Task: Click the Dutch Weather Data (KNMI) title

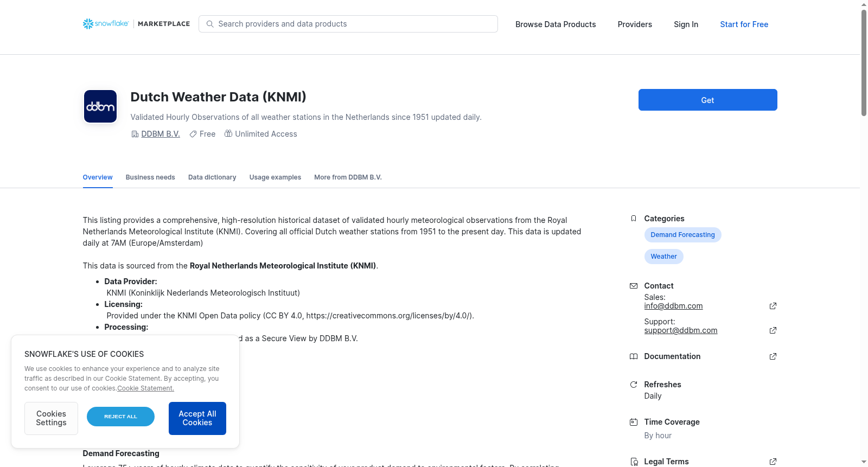Action: pos(218,97)
